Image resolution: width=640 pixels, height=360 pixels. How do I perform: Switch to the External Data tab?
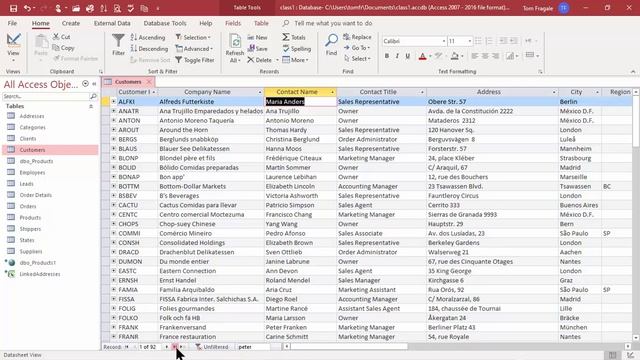tap(112, 23)
